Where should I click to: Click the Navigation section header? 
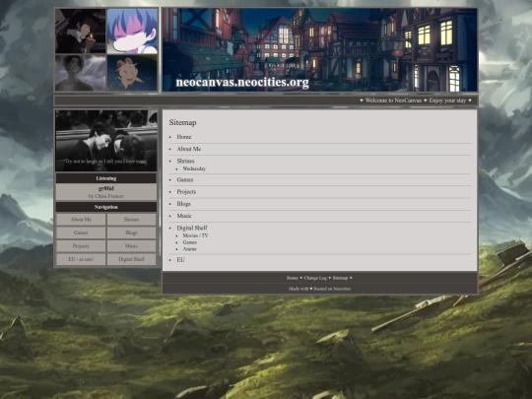coord(106,207)
